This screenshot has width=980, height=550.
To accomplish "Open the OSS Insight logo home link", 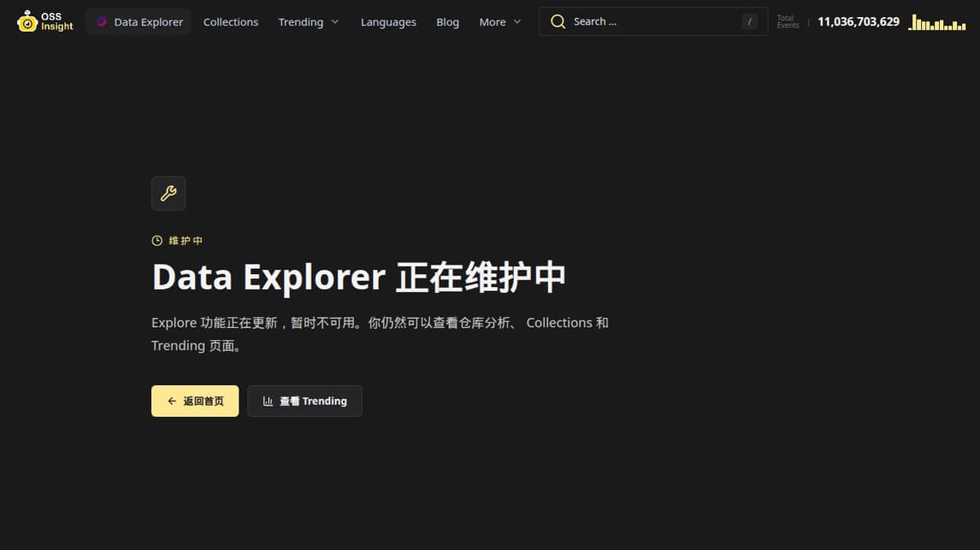I will point(45,21).
